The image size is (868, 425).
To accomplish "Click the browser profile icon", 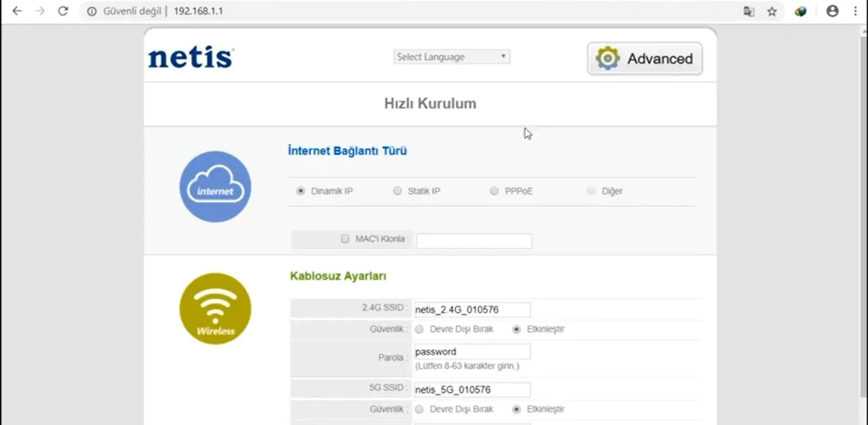I will 832,11.
